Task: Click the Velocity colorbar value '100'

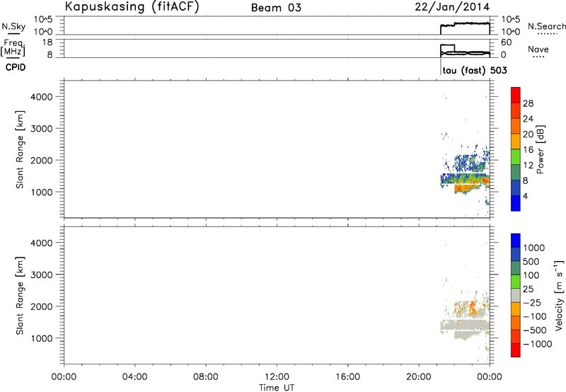Action: (531, 275)
